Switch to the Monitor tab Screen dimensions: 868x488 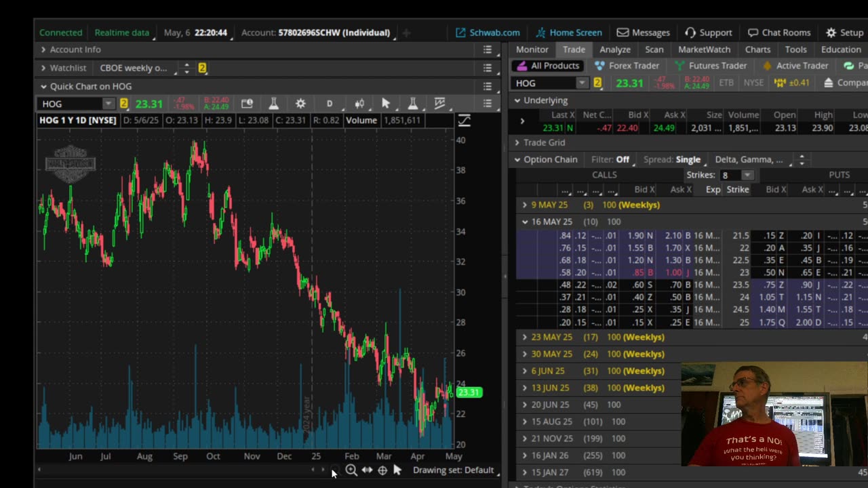(532, 49)
